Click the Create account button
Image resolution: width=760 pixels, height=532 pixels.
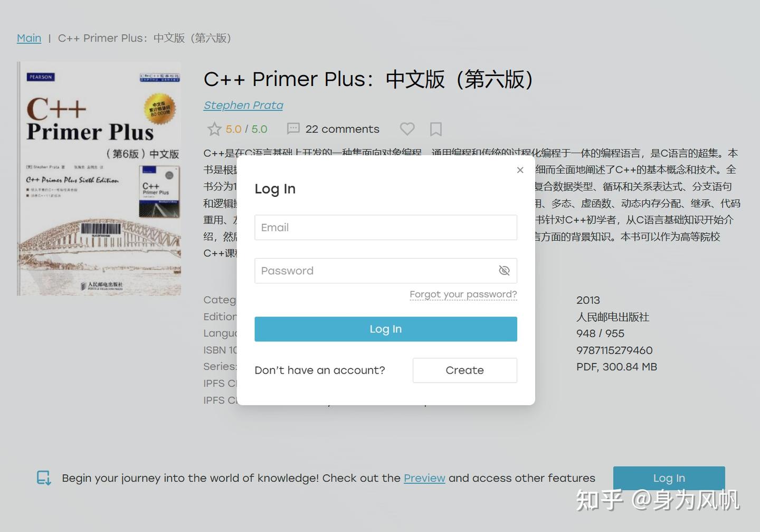pyautogui.click(x=465, y=370)
